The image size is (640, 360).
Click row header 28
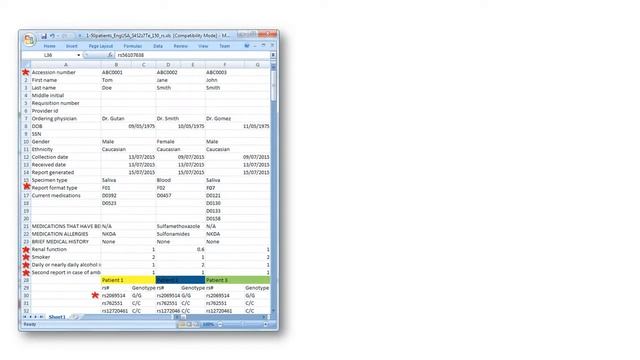click(x=26, y=280)
